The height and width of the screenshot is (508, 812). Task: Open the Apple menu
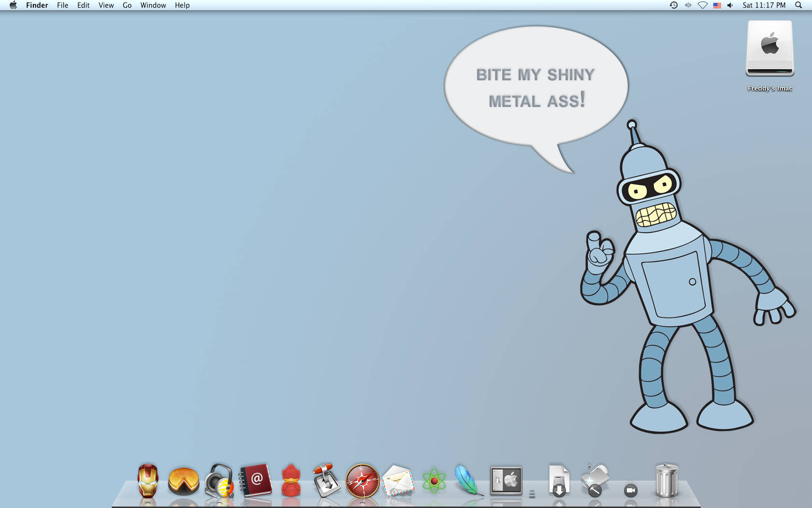pos(13,5)
